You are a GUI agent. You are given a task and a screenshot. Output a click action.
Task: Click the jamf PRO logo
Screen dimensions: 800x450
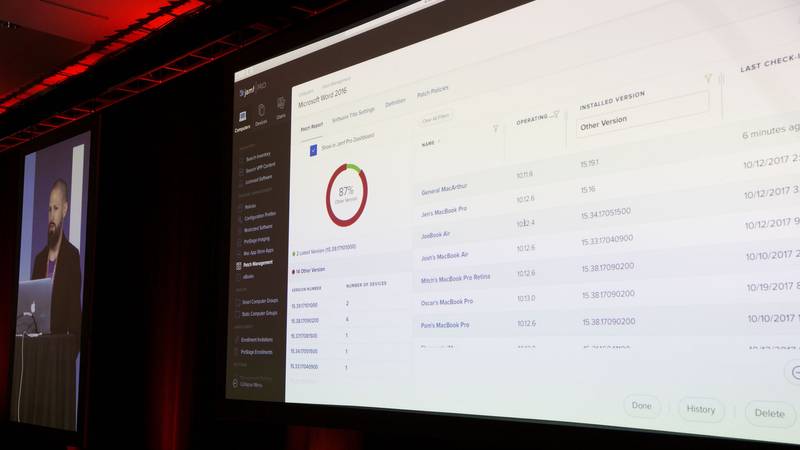pyautogui.click(x=253, y=90)
